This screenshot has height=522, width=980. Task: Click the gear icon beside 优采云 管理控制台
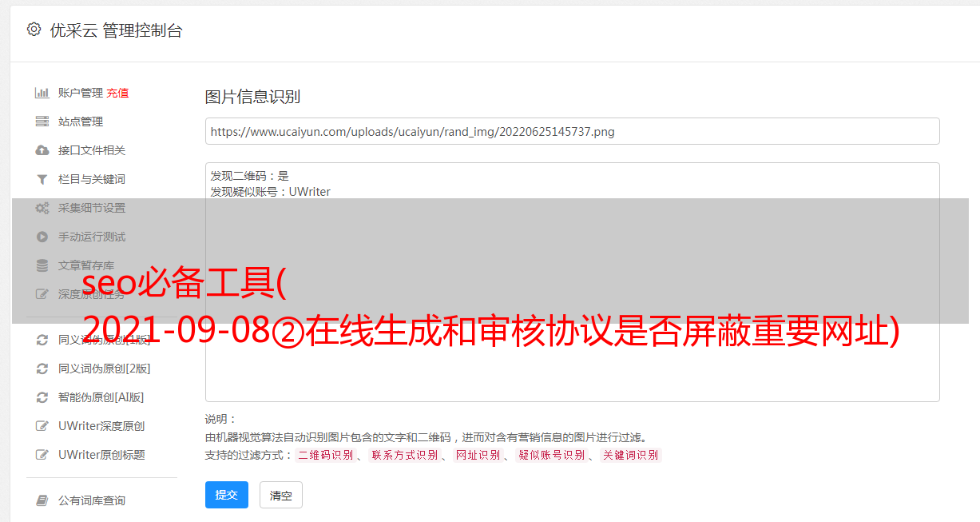[x=34, y=30]
